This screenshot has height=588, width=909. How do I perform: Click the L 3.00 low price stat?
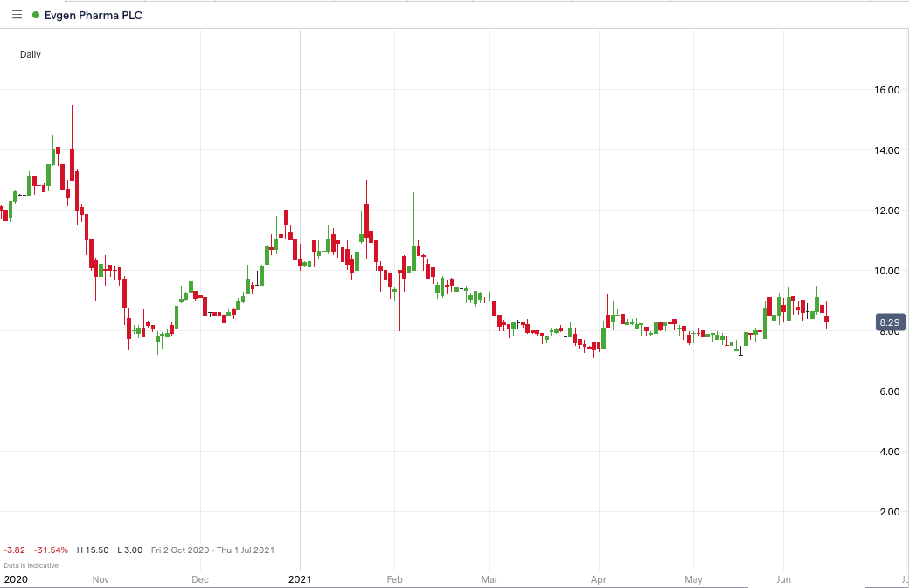(x=130, y=550)
